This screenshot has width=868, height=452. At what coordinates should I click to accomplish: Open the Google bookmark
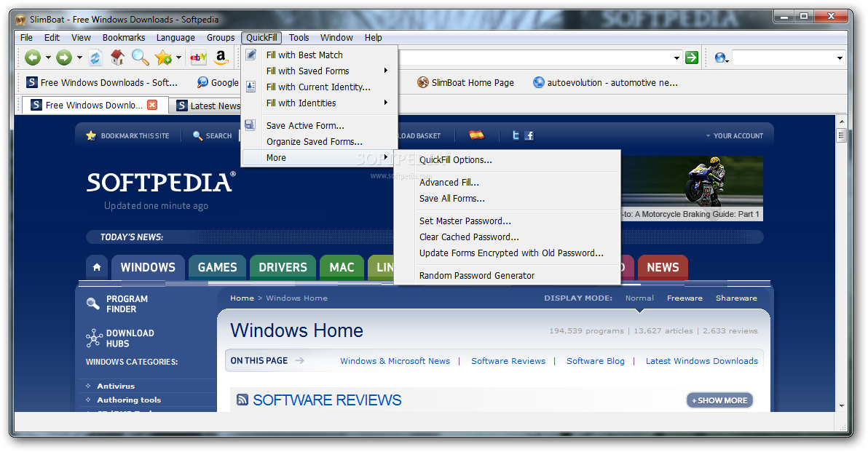click(x=218, y=82)
